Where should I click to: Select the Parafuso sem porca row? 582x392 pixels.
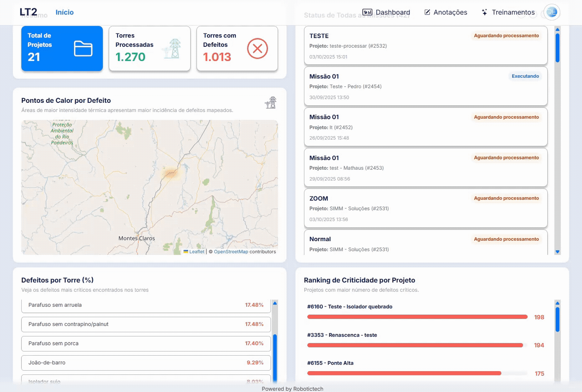(x=146, y=344)
